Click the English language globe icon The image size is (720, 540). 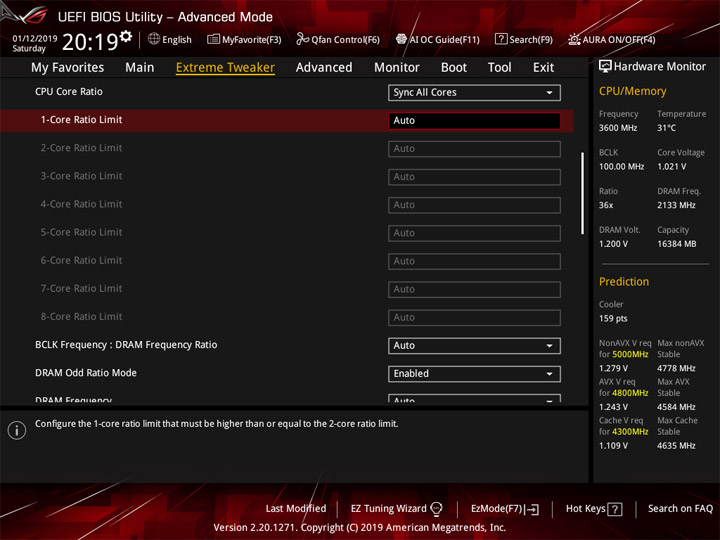pos(154,39)
